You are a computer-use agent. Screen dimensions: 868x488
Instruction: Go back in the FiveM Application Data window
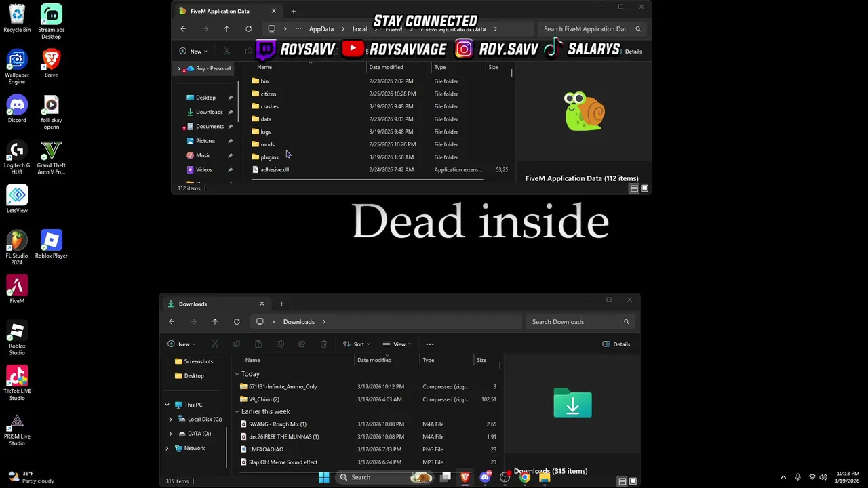183,28
